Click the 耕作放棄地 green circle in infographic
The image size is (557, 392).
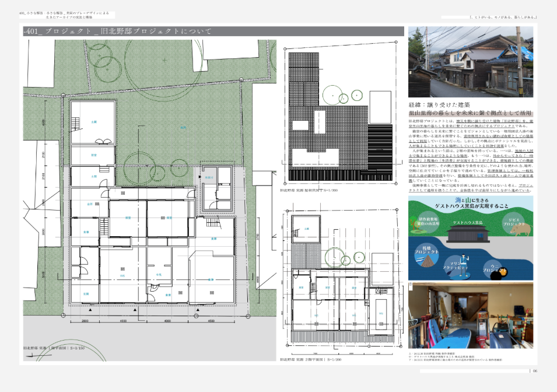pyautogui.click(x=427, y=222)
